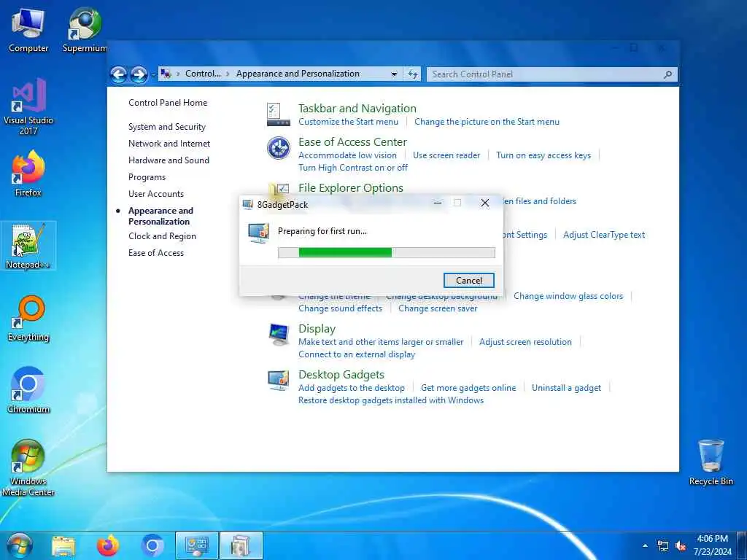Viewport: 747px width, 560px height.
Task: Go to Control Panel Home
Action: click(168, 102)
